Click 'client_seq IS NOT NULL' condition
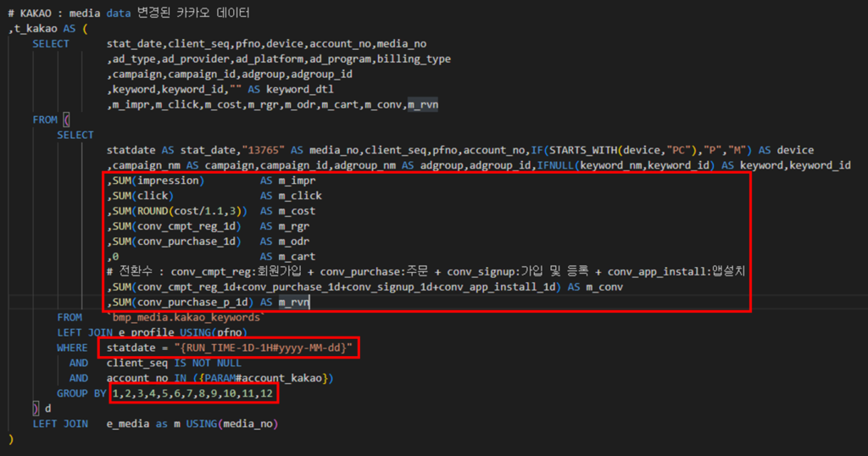Viewport: 868px width, 456px height. 174,363
